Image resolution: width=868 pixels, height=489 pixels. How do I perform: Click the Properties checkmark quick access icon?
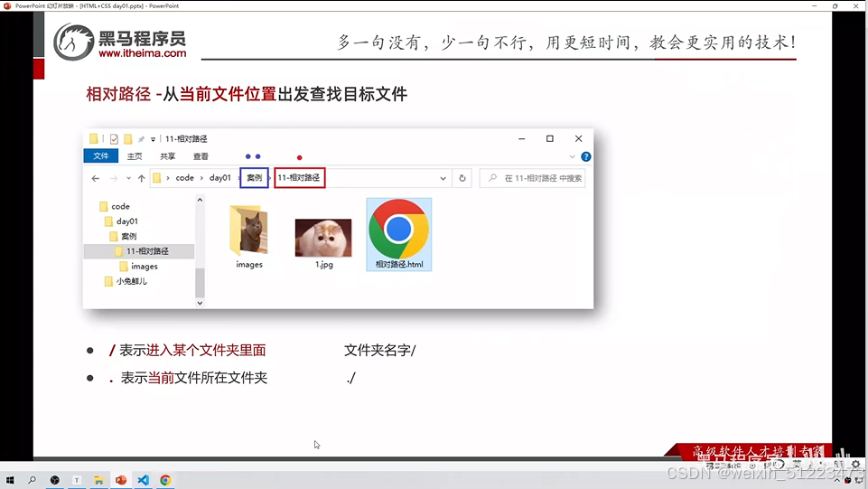(x=114, y=139)
